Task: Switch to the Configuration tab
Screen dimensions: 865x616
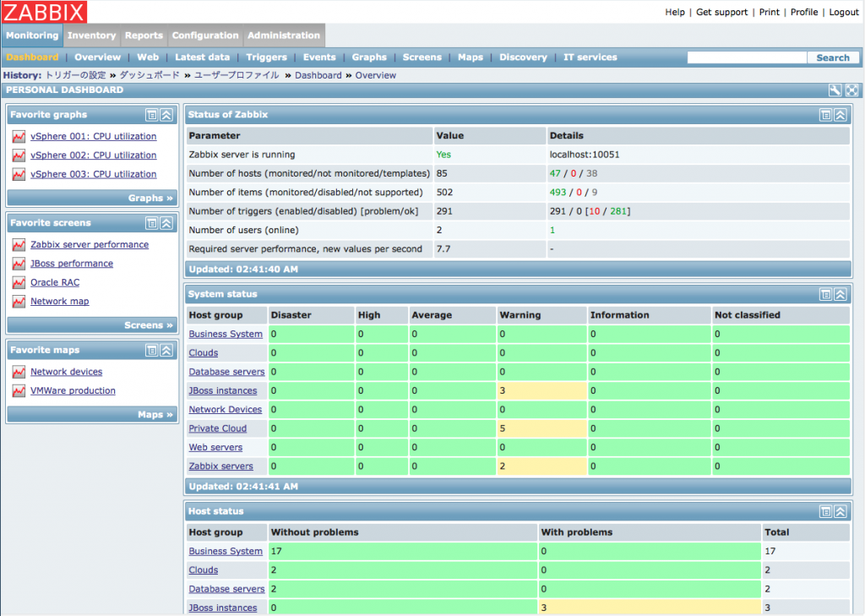Action: click(x=205, y=35)
